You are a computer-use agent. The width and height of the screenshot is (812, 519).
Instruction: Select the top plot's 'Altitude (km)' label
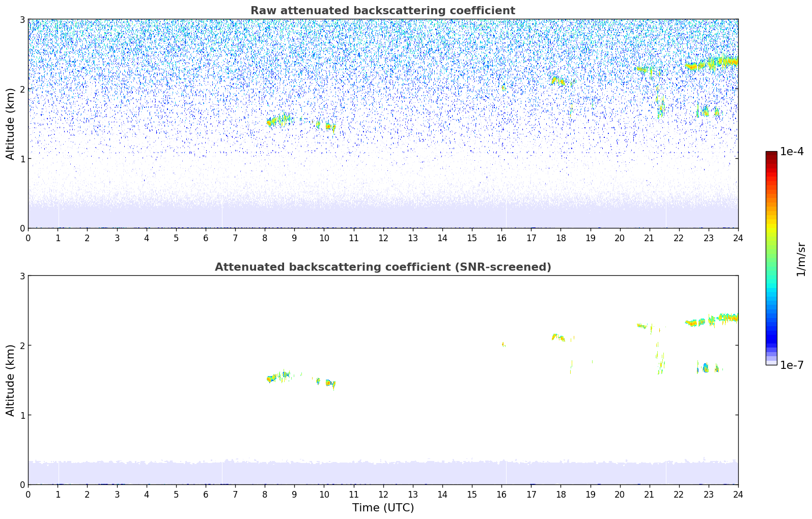(x=11, y=124)
